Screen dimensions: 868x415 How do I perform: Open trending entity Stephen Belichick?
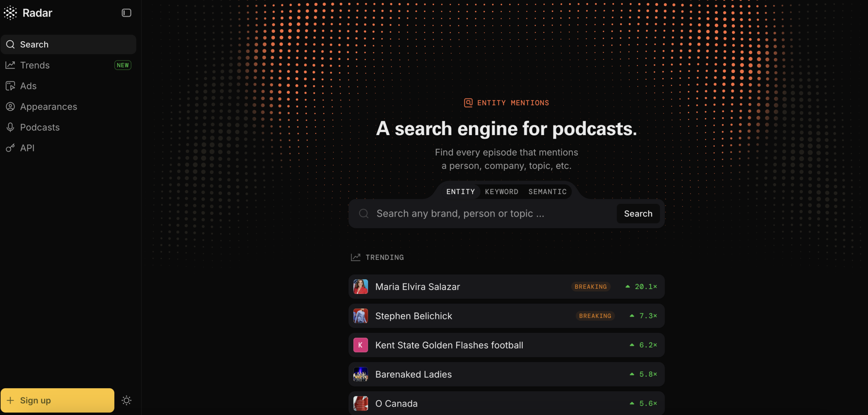tap(507, 316)
